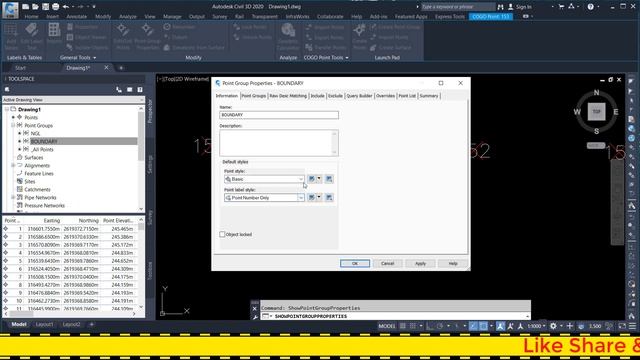Click the Toolspace help icon
The image size is (640, 360).
pos(140,89)
